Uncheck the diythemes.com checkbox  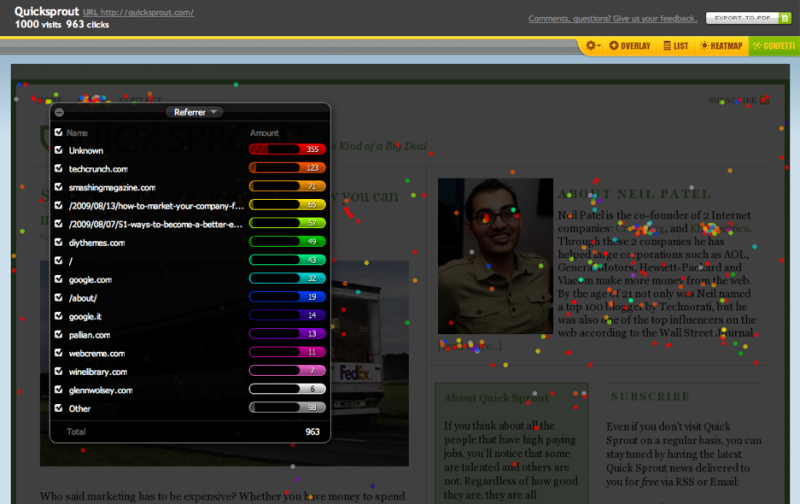(59, 242)
